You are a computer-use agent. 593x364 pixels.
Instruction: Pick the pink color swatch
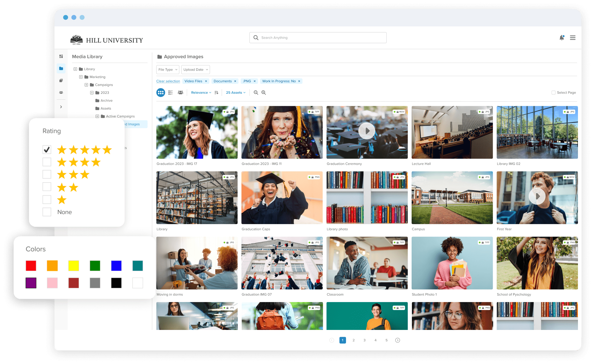(x=52, y=283)
